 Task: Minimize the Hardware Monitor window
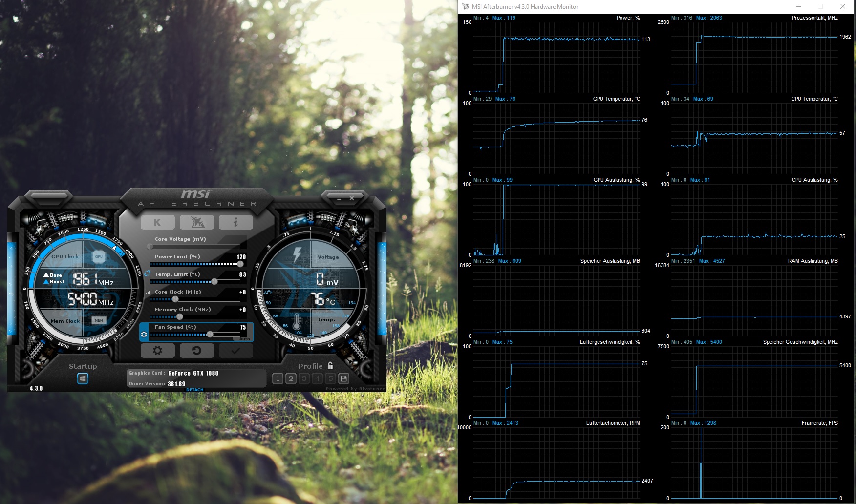click(x=798, y=7)
